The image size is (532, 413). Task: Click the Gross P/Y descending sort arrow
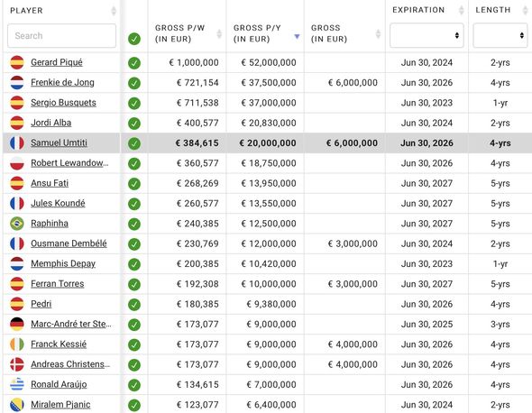click(297, 36)
